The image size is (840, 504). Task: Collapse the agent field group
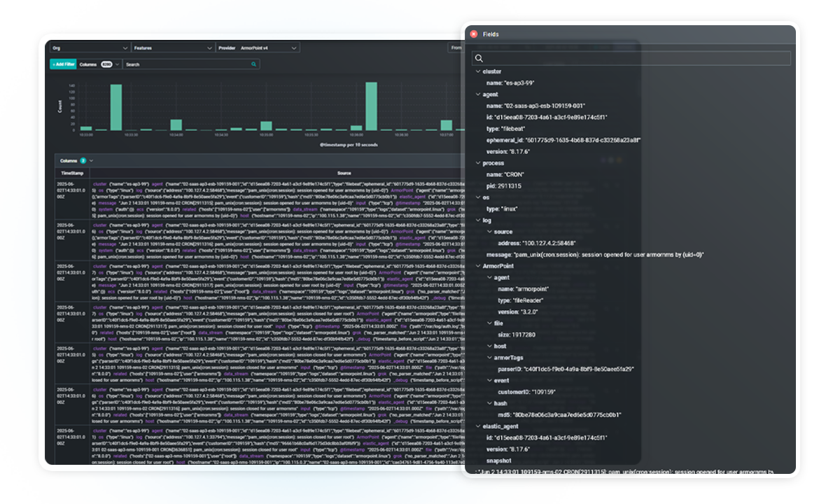click(x=479, y=94)
